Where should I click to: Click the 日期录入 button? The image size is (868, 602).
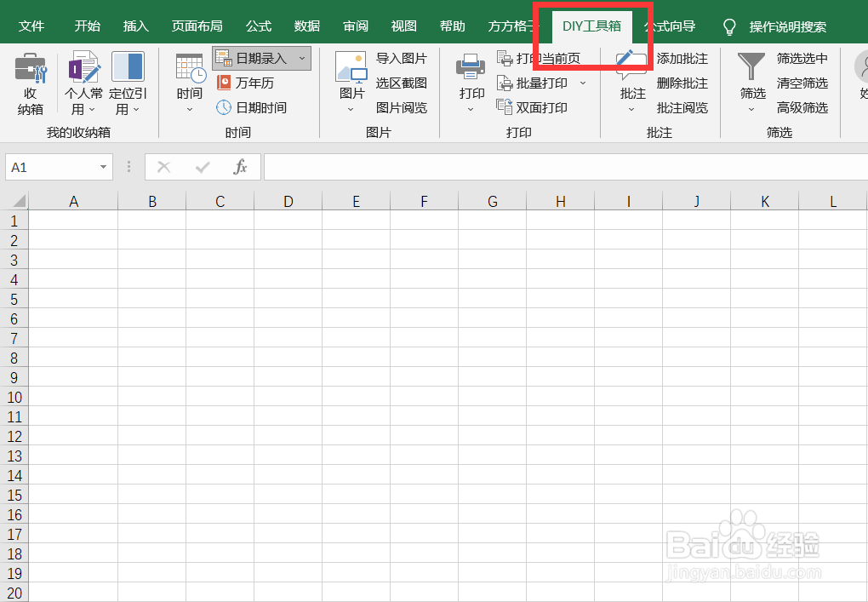click(x=261, y=58)
